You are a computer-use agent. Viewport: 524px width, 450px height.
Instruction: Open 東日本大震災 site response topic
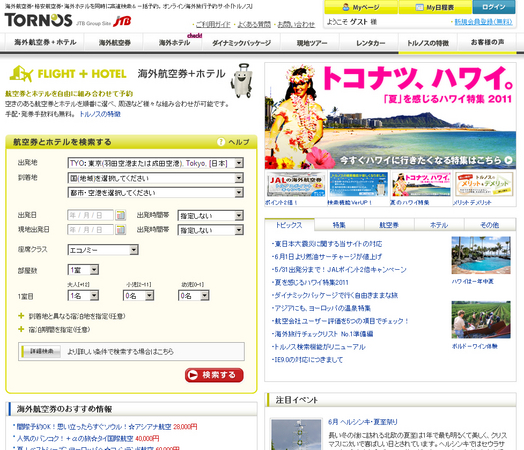click(x=328, y=244)
